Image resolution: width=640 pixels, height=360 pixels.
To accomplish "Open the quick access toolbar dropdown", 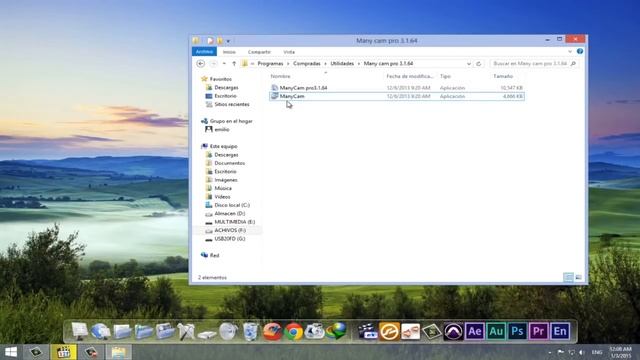I will pos(228,41).
